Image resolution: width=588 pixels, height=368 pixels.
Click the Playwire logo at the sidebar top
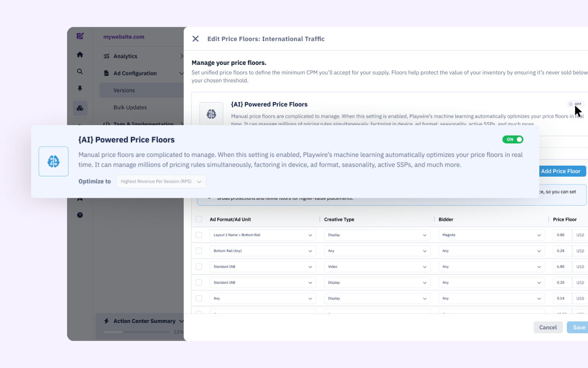tap(80, 36)
